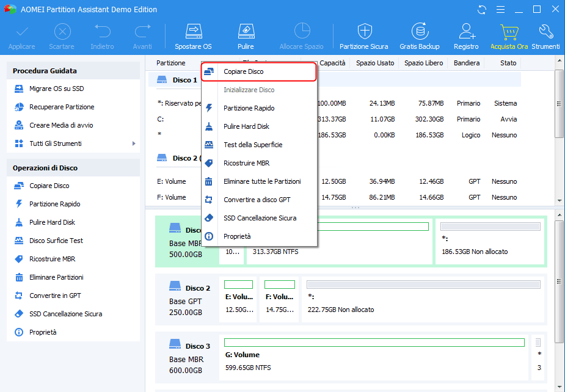Viewport: 565px width, 392px height.
Task: Select Partizione Rapido in the context menu
Action: click(249, 108)
